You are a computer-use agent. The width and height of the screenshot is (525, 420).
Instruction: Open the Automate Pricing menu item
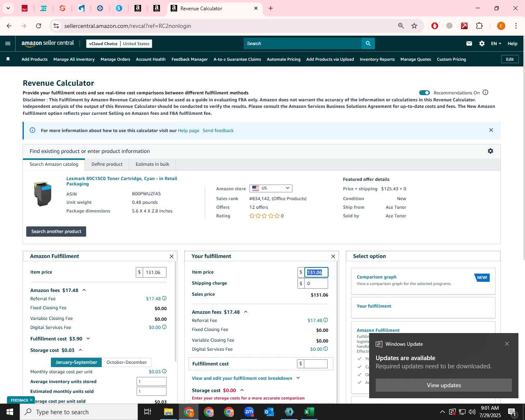pos(283,59)
